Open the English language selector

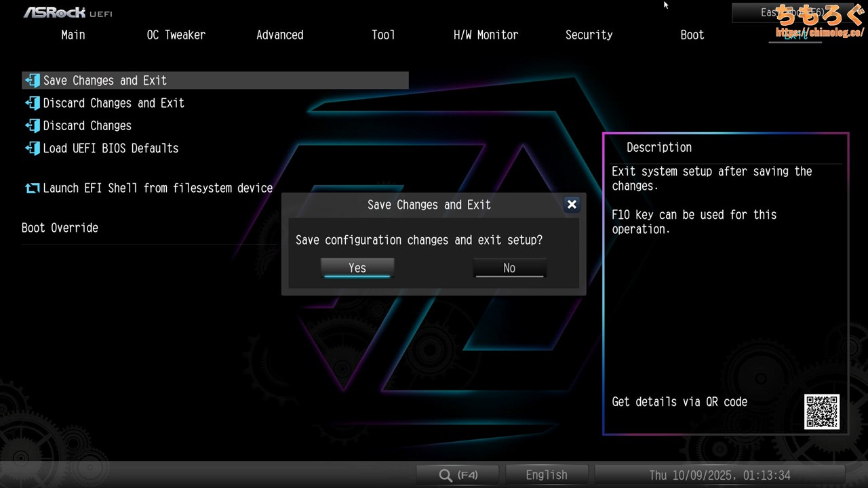[x=547, y=475]
